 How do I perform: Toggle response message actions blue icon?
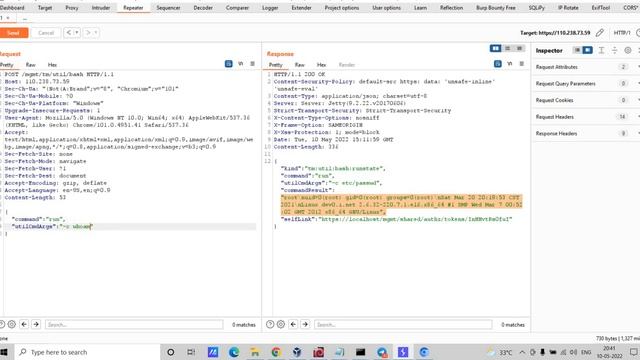coord(498,64)
